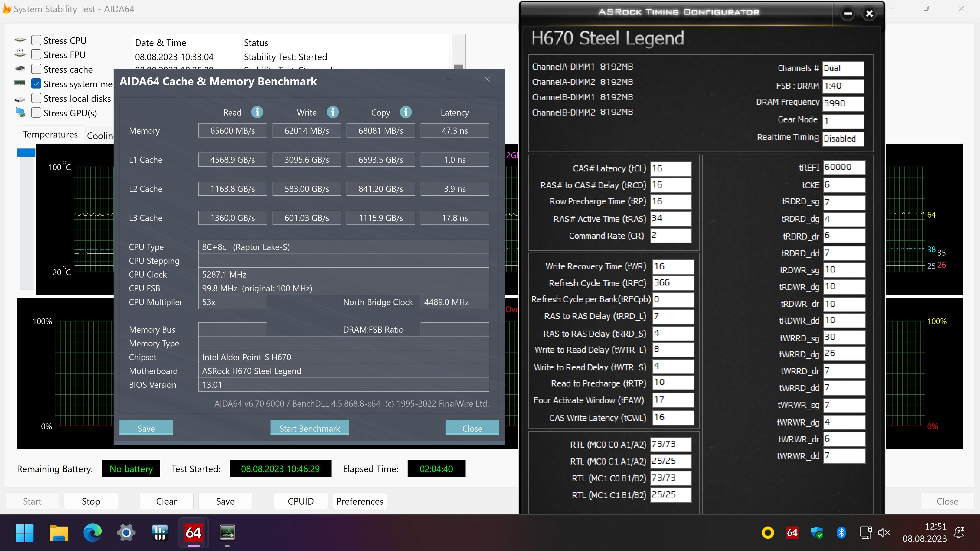
Task: Click Close button of System Stability Test
Action: [x=947, y=501]
